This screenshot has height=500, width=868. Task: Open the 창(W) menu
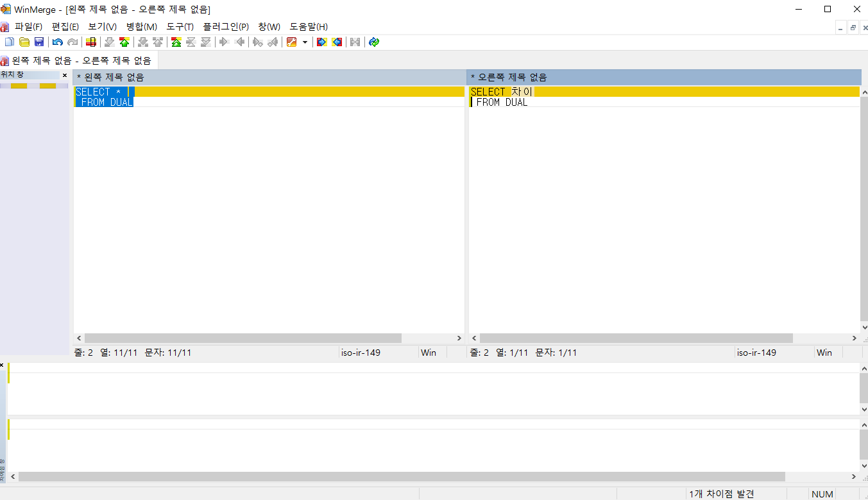point(269,26)
